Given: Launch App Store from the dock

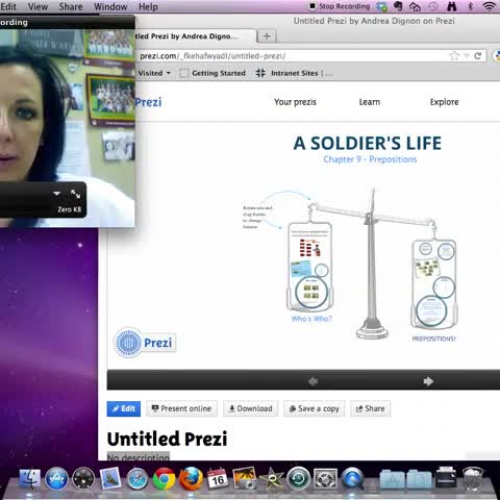Looking at the screenshot, I should pyautogui.click(x=57, y=479).
